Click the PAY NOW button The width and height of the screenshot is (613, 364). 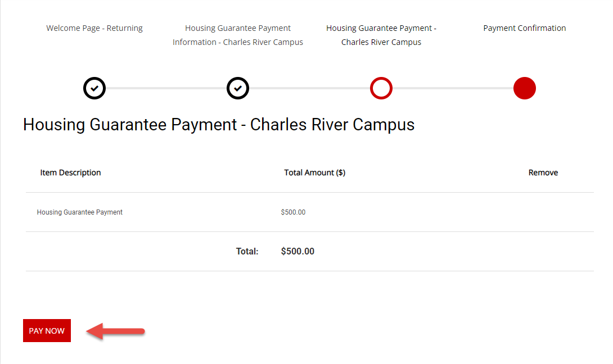click(47, 331)
